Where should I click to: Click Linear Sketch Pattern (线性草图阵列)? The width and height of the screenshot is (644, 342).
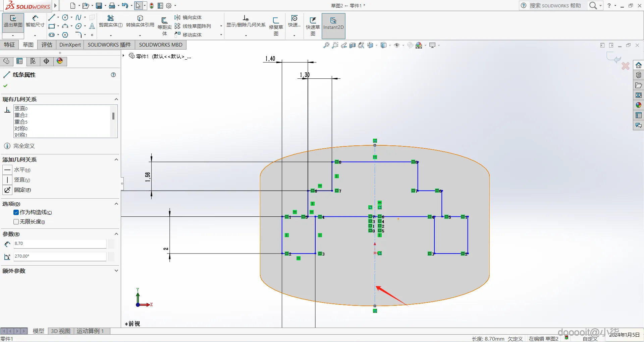point(193,26)
